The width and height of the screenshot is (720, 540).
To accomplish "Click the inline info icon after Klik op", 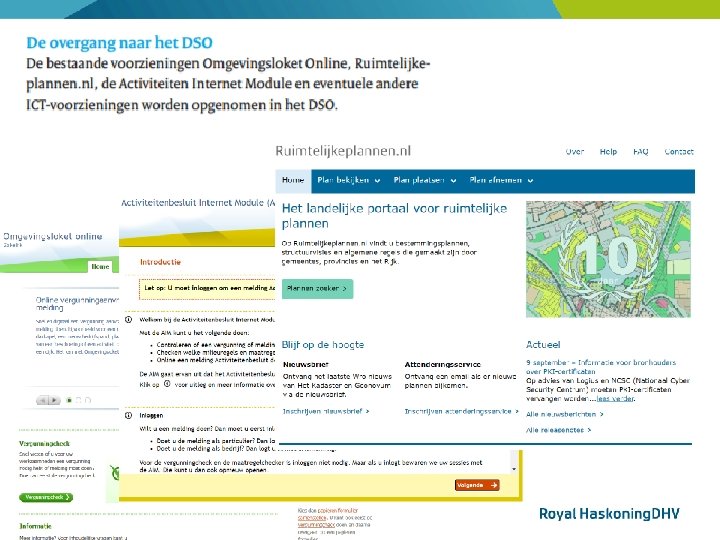I will (167, 384).
